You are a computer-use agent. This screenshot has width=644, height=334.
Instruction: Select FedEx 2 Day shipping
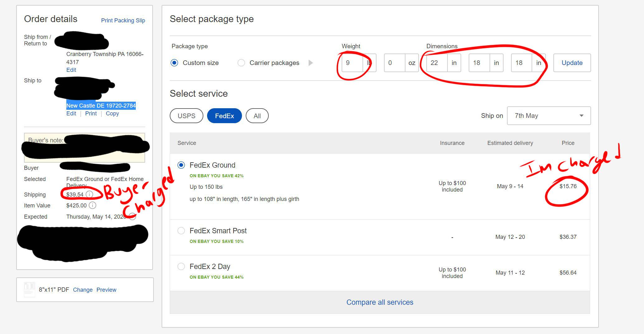coord(181,266)
